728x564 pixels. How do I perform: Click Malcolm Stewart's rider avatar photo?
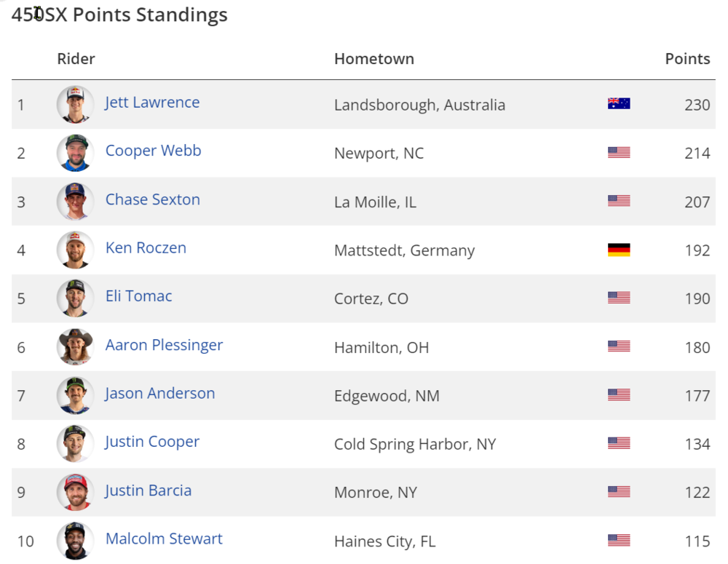coord(75,541)
